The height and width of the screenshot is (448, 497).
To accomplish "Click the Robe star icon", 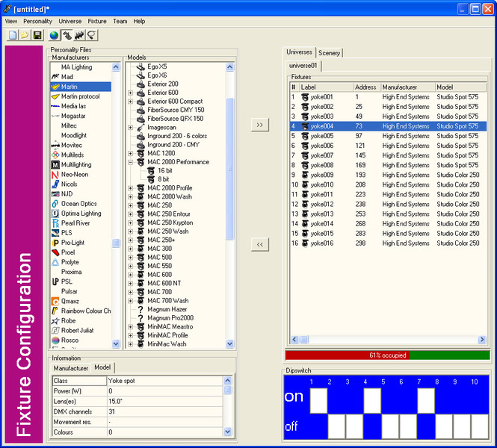I will pyautogui.click(x=55, y=321).
